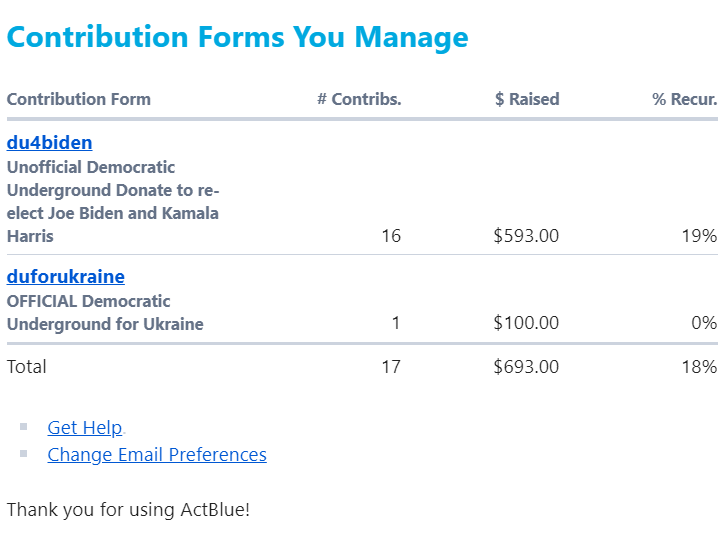Select the Contribution Forms You Manage heading
726x533 pixels.
point(238,37)
